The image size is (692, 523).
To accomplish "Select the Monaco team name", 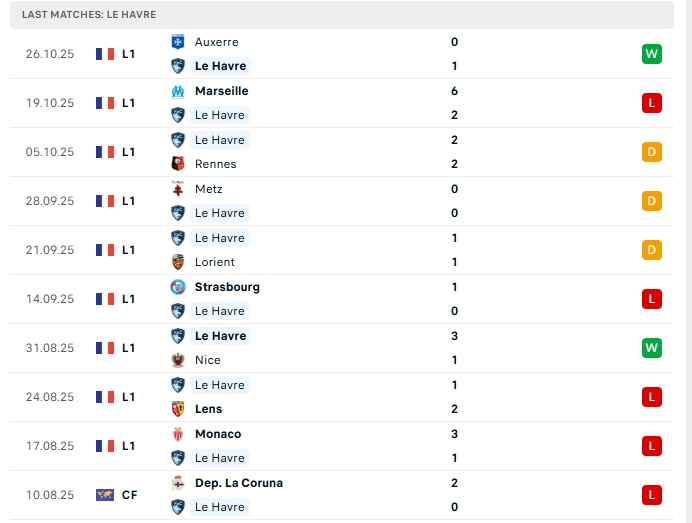I will point(217,434).
